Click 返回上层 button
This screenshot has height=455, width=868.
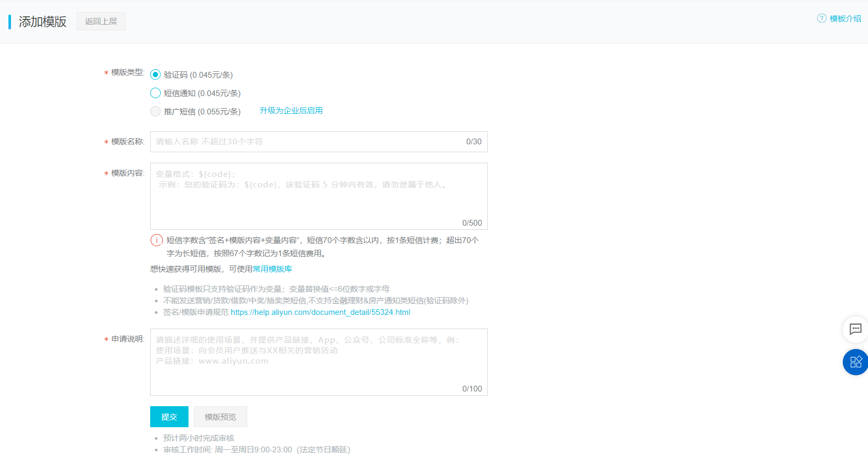(101, 22)
